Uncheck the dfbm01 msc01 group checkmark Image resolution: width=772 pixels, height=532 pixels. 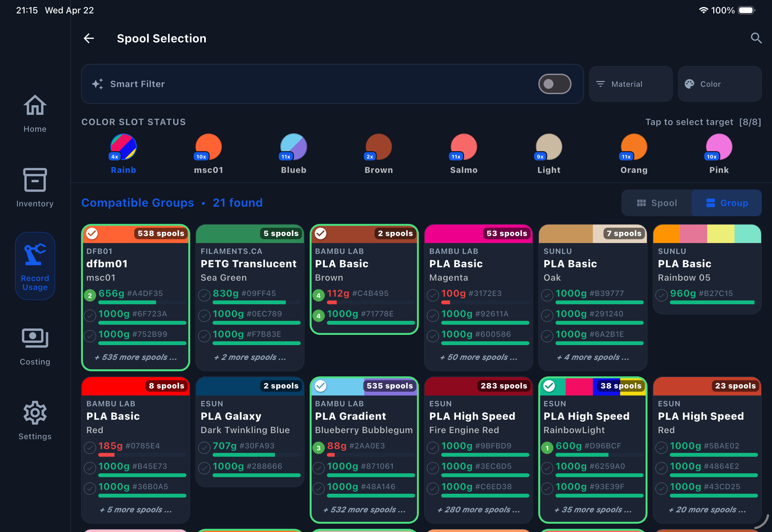92,233
